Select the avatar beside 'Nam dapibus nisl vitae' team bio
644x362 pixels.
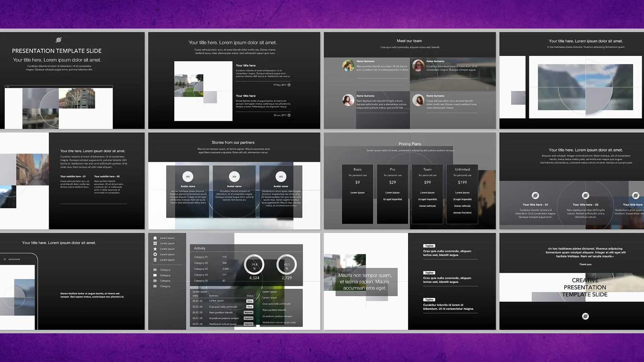[x=348, y=100]
